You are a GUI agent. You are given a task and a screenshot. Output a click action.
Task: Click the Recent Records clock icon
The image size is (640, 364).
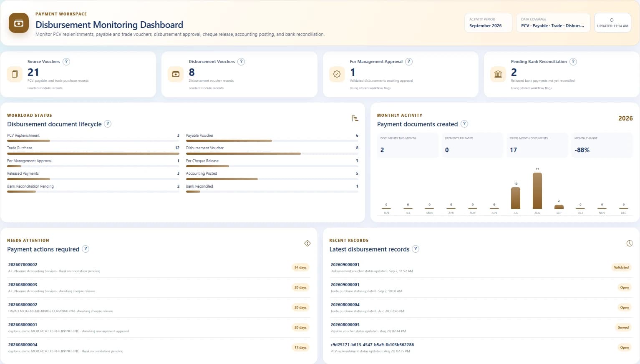click(630, 243)
